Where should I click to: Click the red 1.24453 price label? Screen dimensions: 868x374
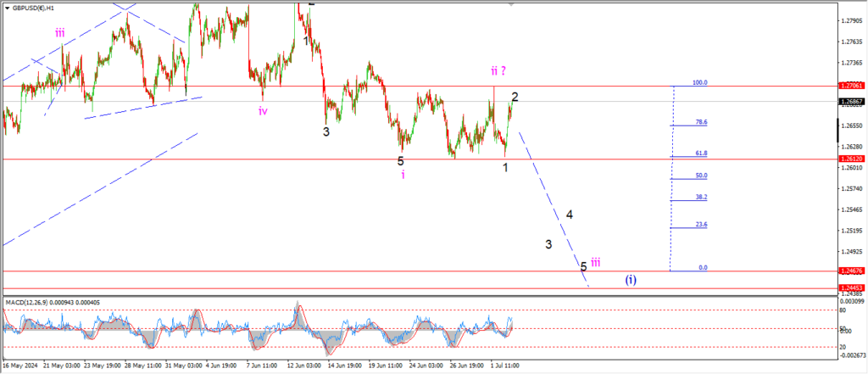tap(851, 288)
